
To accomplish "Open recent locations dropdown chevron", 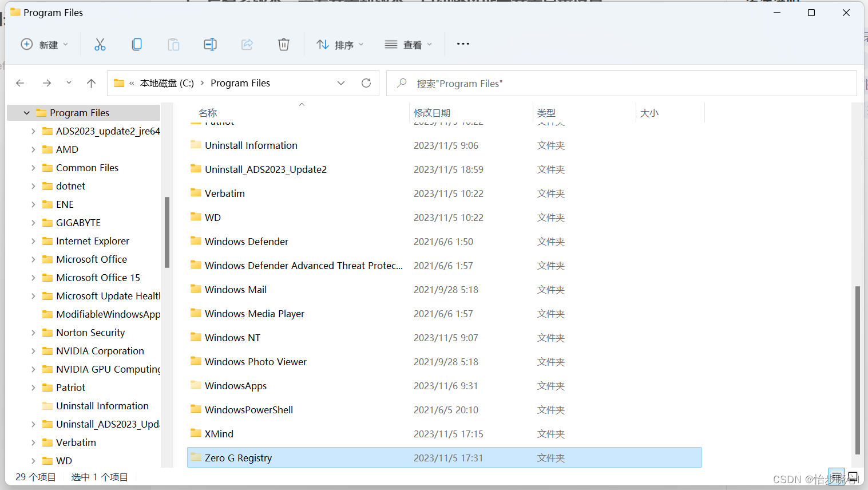I will [69, 83].
